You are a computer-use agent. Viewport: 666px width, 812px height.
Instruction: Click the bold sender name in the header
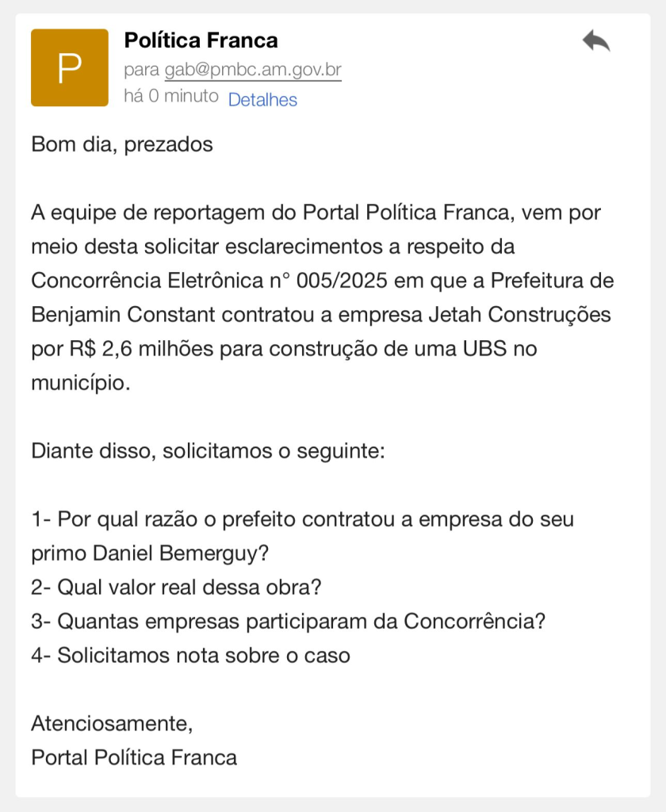pyautogui.click(x=201, y=40)
